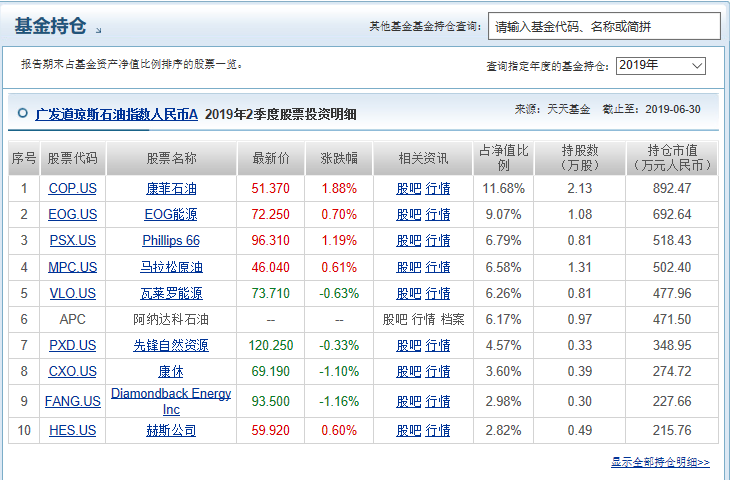Open 股吧 link in the MPC.US row

(x=408, y=268)
